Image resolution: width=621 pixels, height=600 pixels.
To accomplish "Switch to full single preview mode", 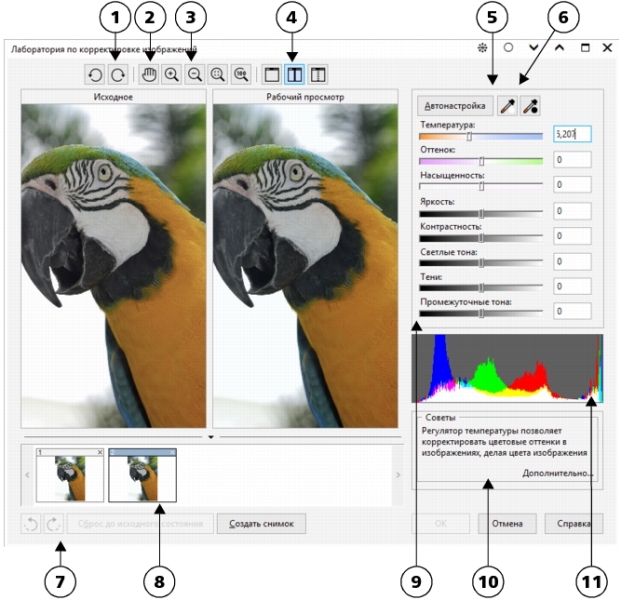I will (272, 75).
